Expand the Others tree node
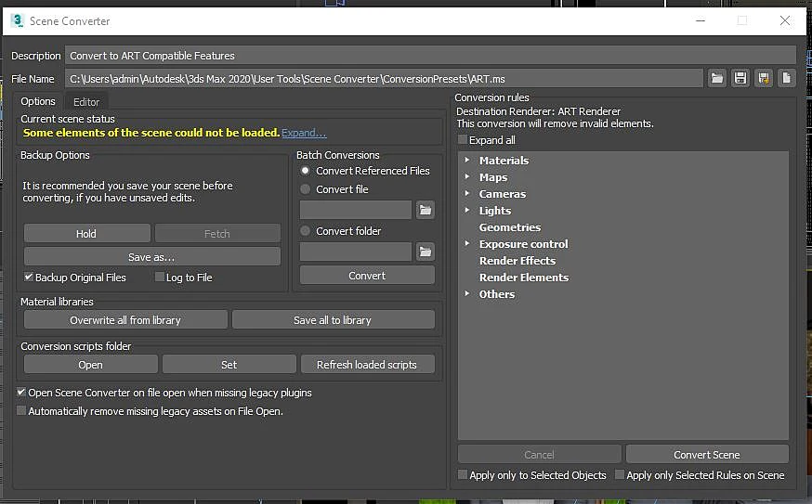This screenshot has height=504, width=812. pyautogui.click(x=467, y=293)
